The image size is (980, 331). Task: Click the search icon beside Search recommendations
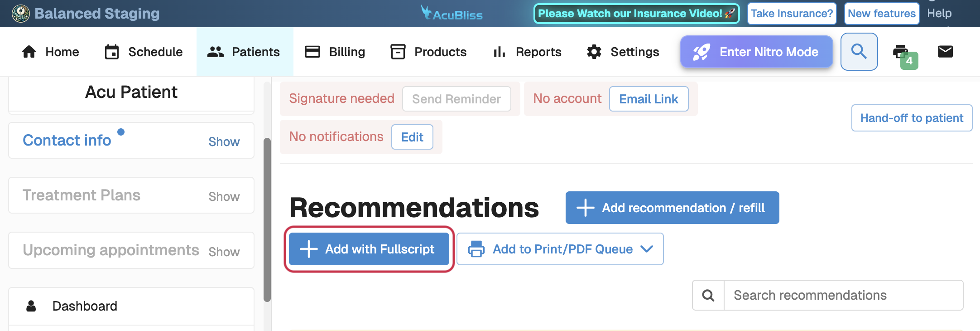click(x=708, y=296)
